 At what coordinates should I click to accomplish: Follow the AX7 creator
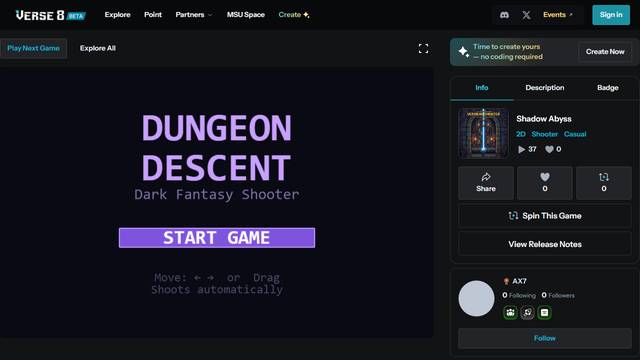click(x=545, y=338)
